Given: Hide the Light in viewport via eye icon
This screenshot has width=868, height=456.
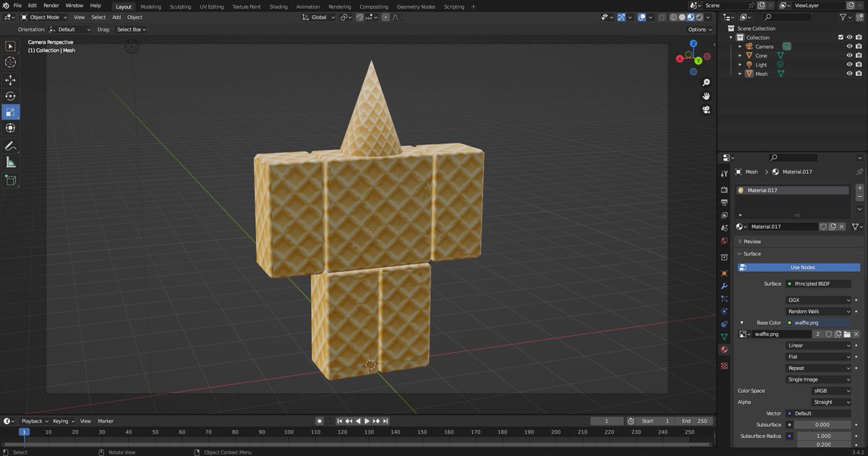Looking at the screenshot, I should (850, 64).
